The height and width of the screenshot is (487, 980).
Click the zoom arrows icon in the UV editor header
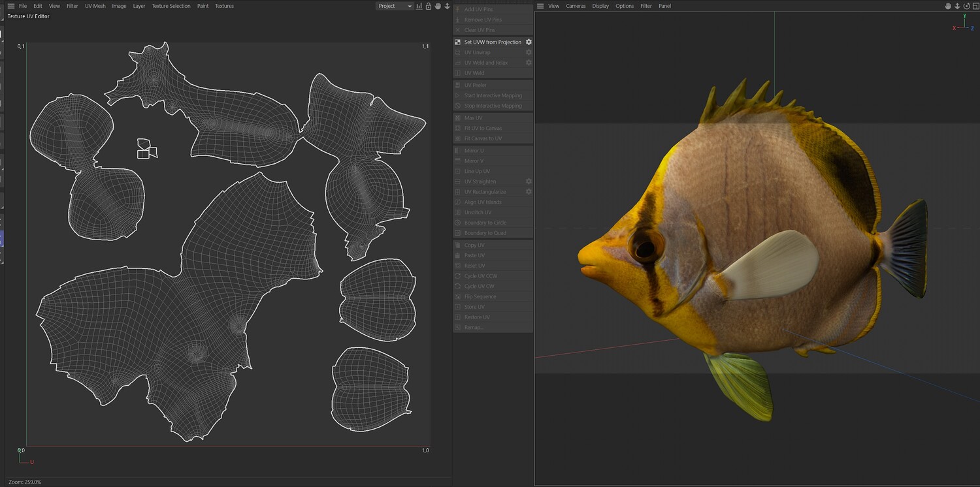coord(448,6)
